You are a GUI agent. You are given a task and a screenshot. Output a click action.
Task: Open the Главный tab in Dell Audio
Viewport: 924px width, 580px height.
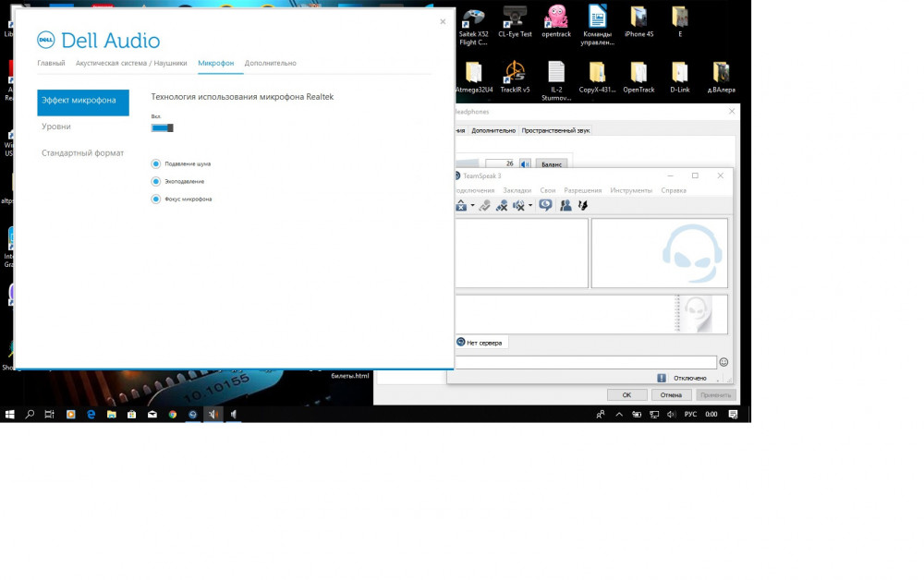pyautogui.click(x=51, y=63)
